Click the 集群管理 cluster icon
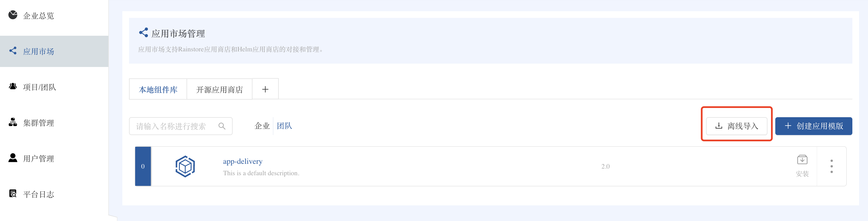The height and width of the screenshot is (221, 868). pyautogui.click(x=13, y=122)
